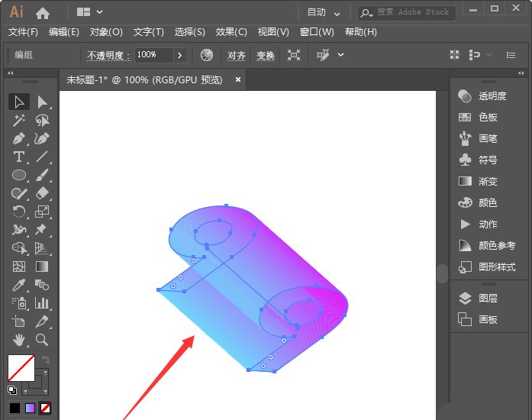
Task: Switch to the 未标题-1 document tab
Action: [x=144, y=79]
